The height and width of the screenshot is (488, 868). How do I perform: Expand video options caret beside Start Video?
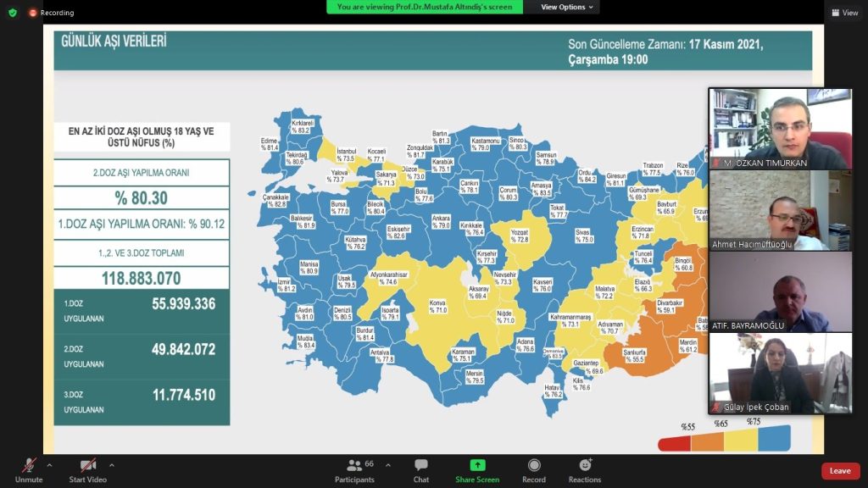pos(111,465)
